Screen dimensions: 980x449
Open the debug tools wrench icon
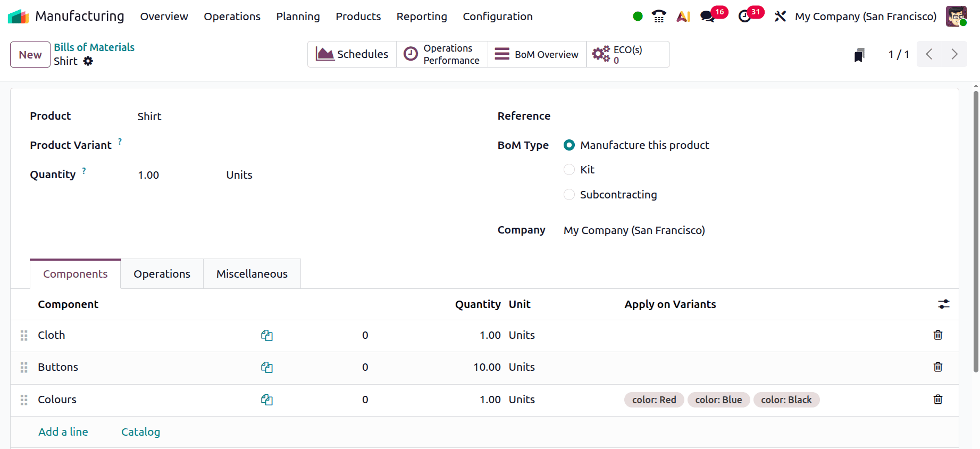coord(780,16)
